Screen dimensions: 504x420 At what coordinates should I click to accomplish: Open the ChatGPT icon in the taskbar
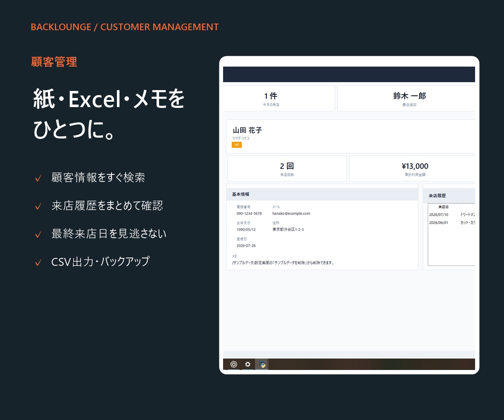tap(234, 364)
